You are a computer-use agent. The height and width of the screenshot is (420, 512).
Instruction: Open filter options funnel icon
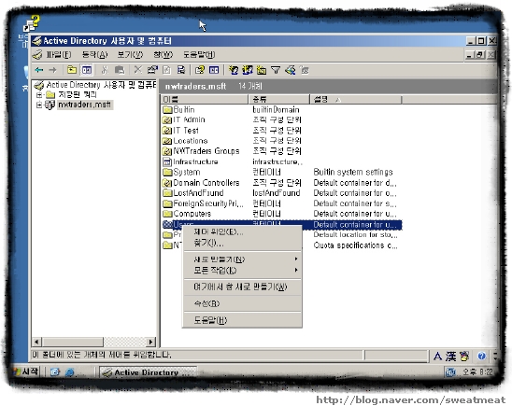(276, 70)
